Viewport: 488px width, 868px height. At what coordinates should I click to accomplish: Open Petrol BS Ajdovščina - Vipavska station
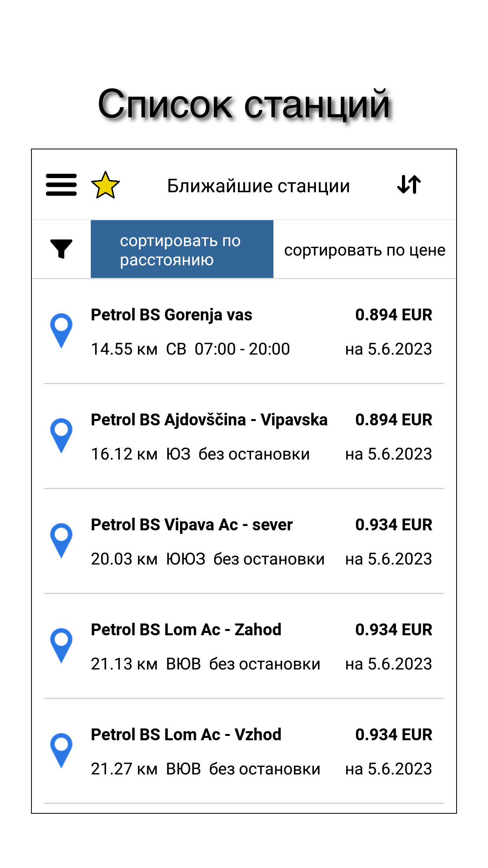point(209,420)
